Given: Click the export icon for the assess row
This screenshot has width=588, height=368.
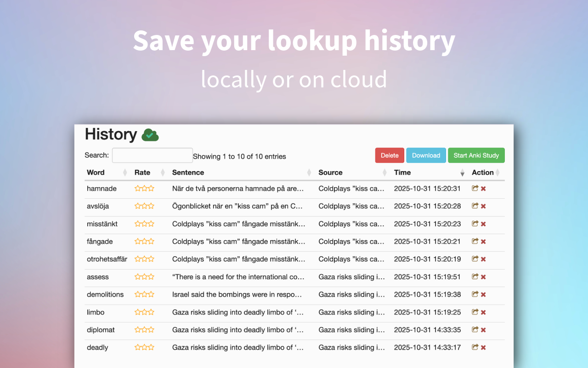Looking at the screenshot, I should [x=475, y=277].
